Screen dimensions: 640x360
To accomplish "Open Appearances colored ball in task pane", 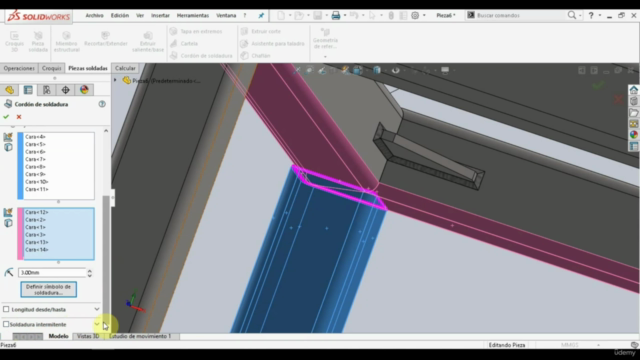I will tap(633, 135).
